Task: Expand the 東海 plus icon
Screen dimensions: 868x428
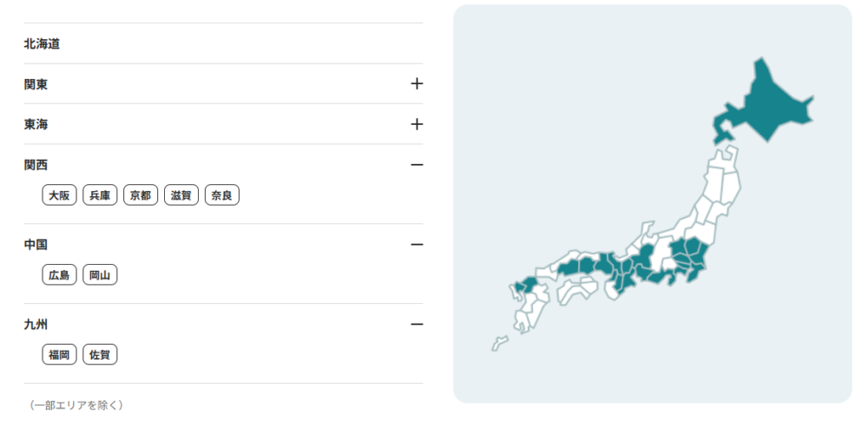Action: click(x=417, y=124)
